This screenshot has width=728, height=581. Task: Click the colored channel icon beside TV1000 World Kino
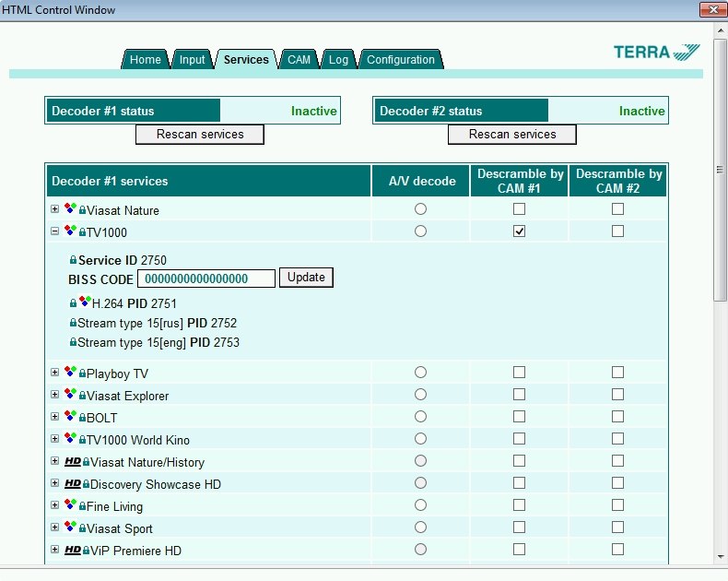[x=70, y=437]
